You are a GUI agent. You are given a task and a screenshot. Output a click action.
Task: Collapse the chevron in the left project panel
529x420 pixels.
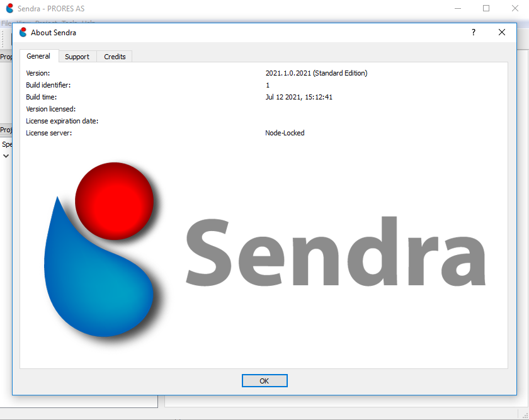(x=6, y=156)
